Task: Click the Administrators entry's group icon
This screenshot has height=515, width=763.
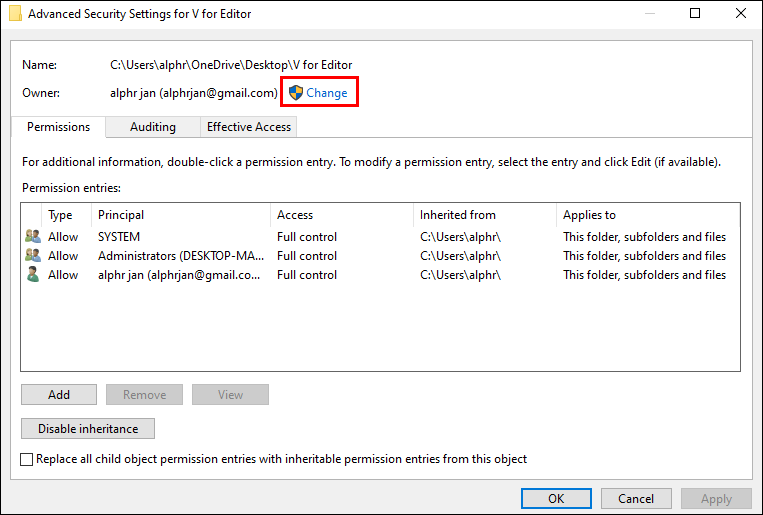Action: (x=33, y=256)
